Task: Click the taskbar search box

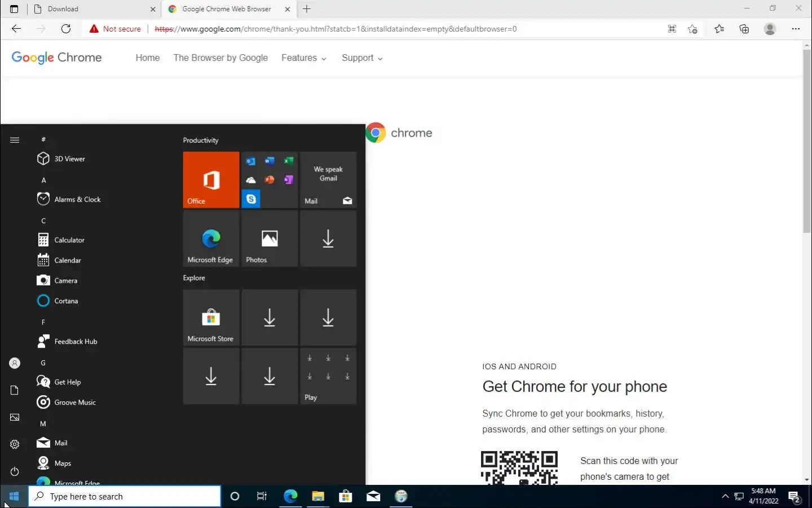Action: pyautogui.click(x=125, y=497)
